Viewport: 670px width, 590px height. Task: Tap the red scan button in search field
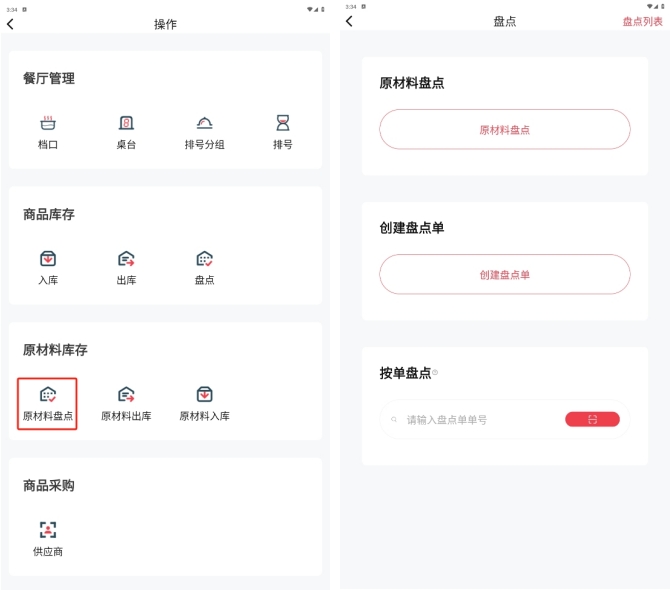(x=592, y=420)
